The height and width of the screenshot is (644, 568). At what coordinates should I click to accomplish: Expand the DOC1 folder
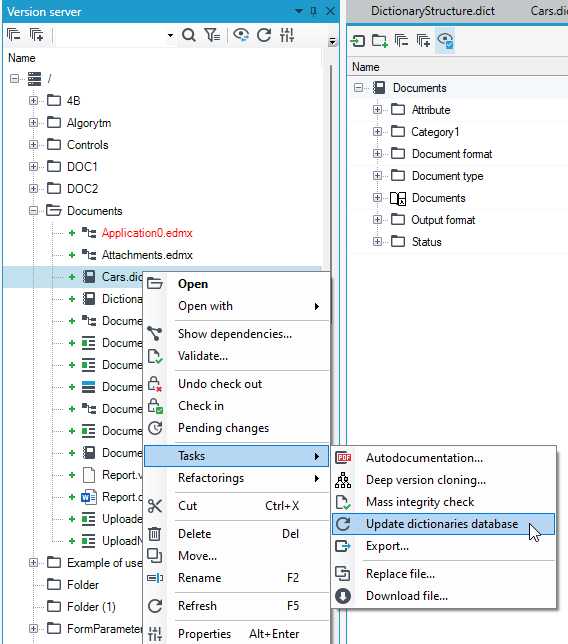click(34, 166)
